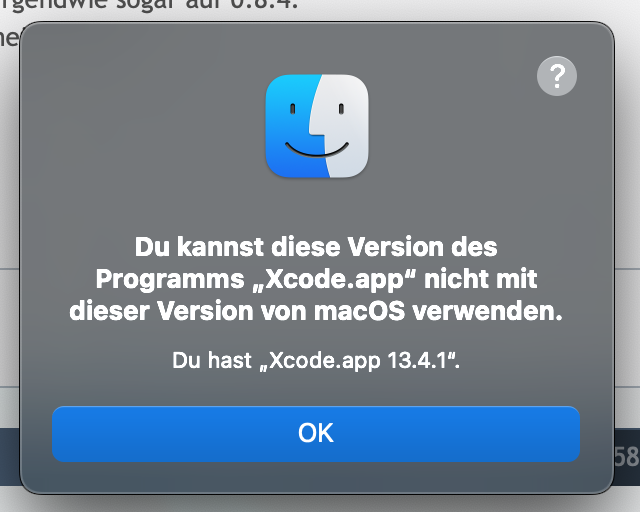Click the word "Programms" in the headline
The width and height of the screenshot is (640, 512).
tap(170, 280)
